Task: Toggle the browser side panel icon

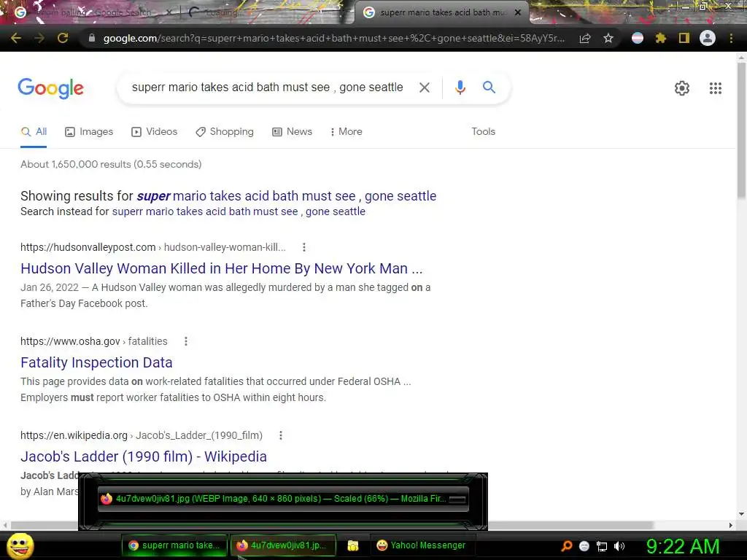Action: pos(684,38)
